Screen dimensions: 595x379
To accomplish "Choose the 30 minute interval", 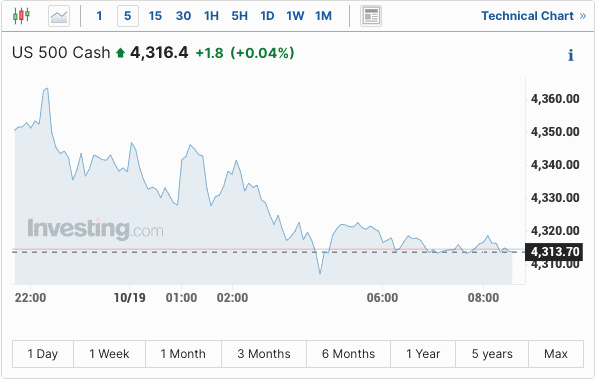I will point(183,16).
